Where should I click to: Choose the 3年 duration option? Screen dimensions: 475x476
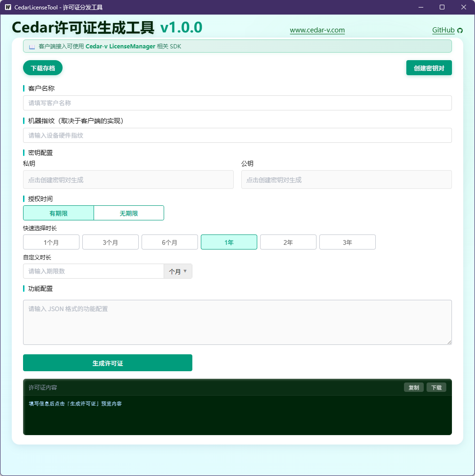coord(348,242)
